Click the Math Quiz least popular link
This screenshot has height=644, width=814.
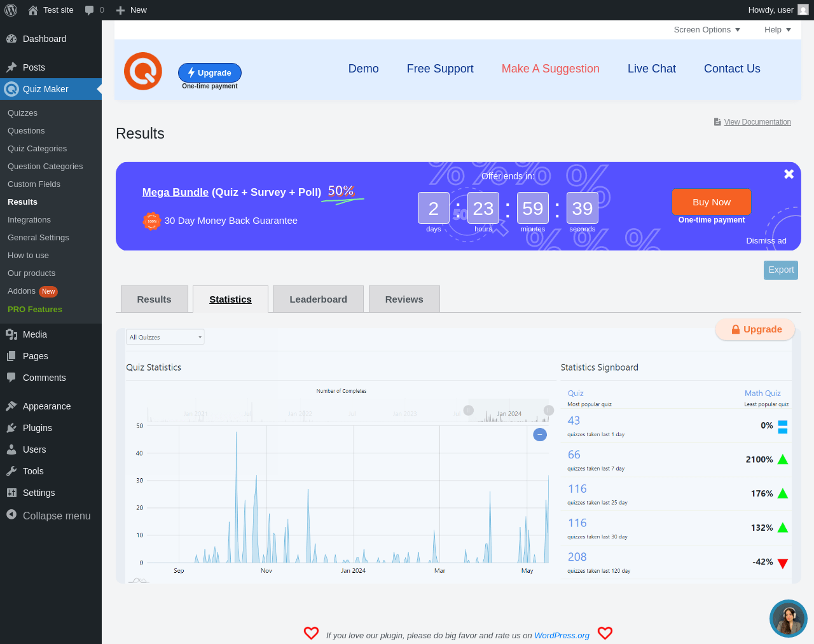tap(762, 394)
